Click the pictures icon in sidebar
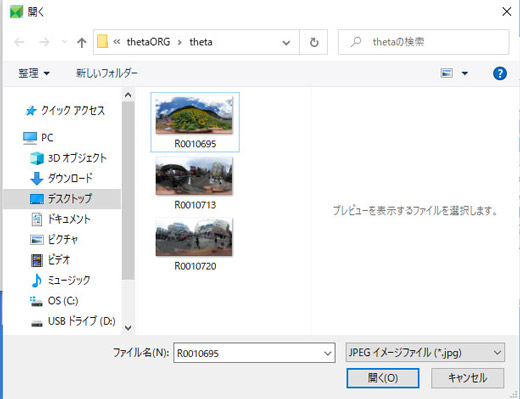This screenshot has width=520, height=399. click(37, 240)
